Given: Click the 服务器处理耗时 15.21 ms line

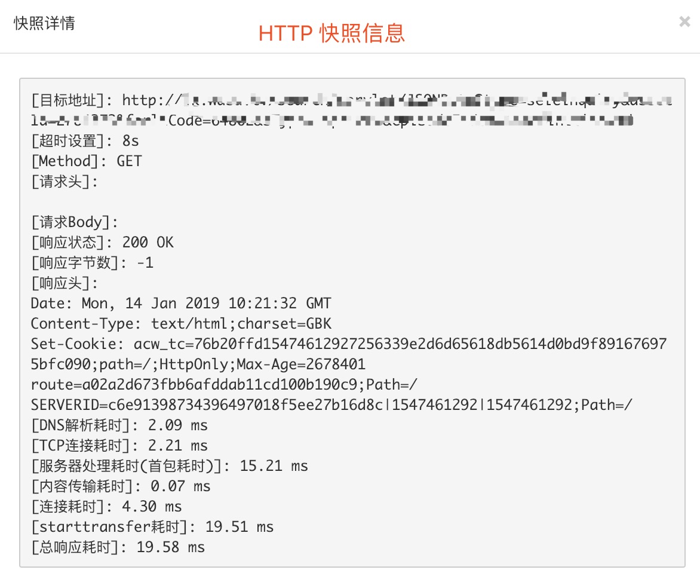Looking at the screenshot, I should (170, 466).
